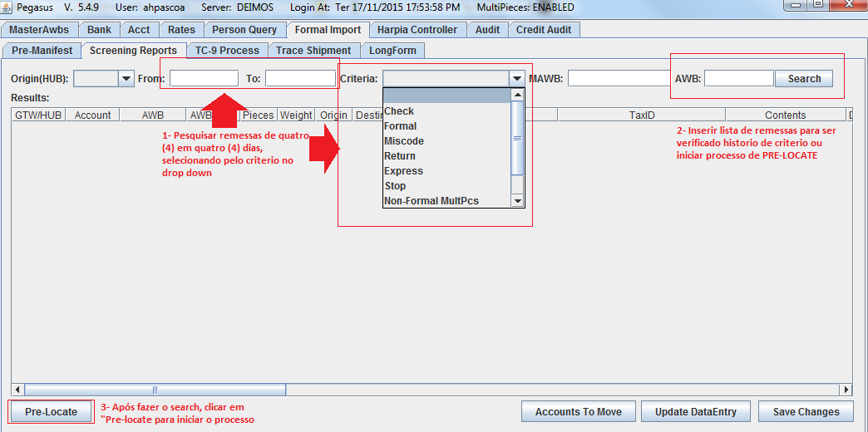This screenshot has width=868, height=432.
Task: Open the MasterAwbs tab
Action: click(x=40, y=30)
